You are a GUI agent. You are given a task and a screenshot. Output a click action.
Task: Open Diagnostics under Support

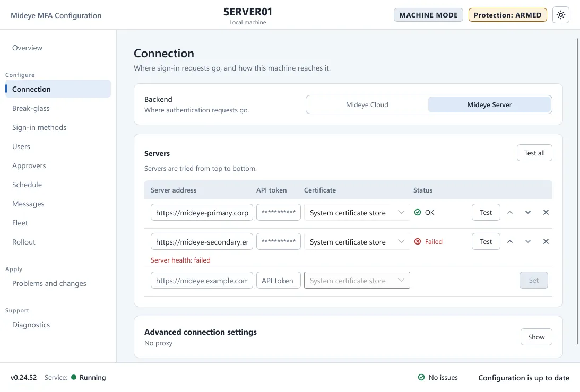58,325
